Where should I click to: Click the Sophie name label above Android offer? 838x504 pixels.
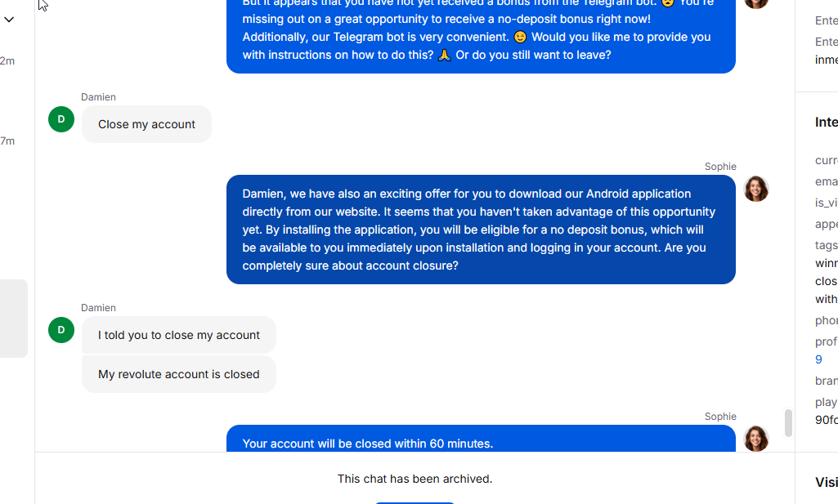pyautogui.click(x=720, y=167)
